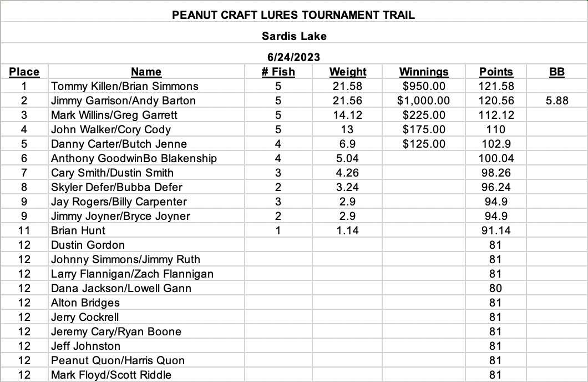
Task: Click the $1,000.00 winnings cell
Action: click(x=424, y=100)
